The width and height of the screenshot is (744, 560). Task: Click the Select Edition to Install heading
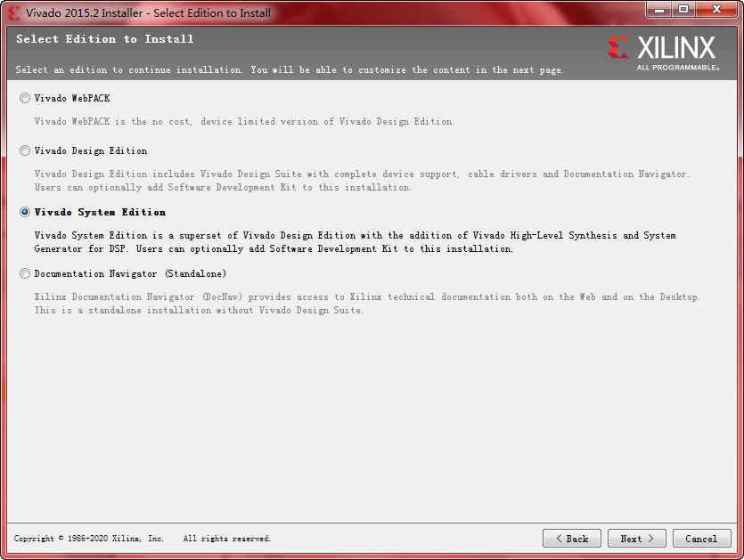click(105, 39)
